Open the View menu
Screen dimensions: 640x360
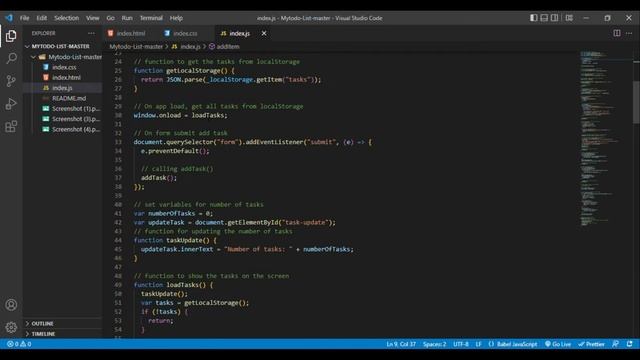[93, 18]
